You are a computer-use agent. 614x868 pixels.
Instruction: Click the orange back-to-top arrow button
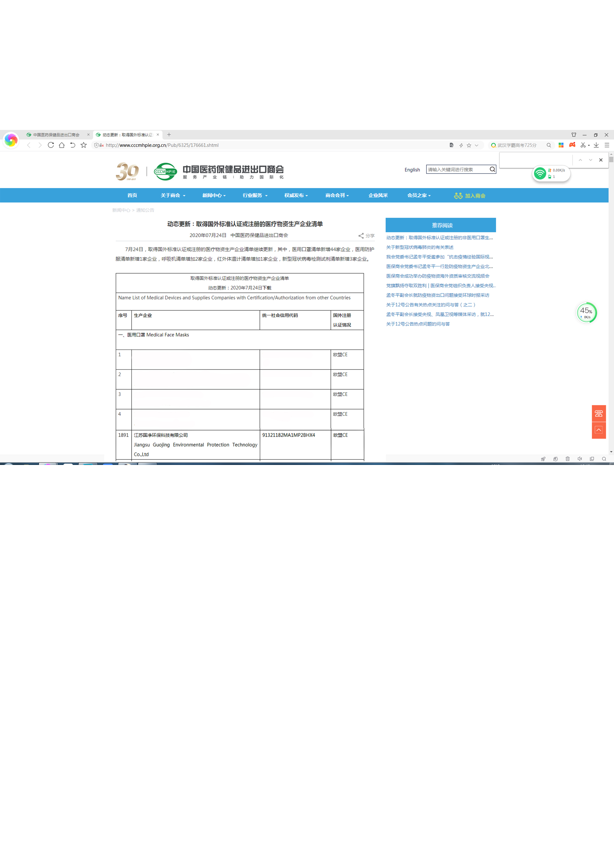599,430
